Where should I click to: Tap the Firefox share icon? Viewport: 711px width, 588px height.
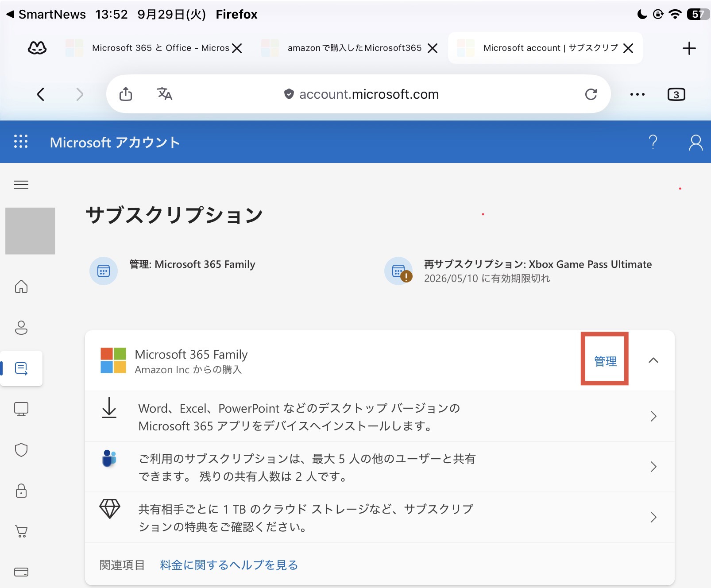[x=126, y=94]
